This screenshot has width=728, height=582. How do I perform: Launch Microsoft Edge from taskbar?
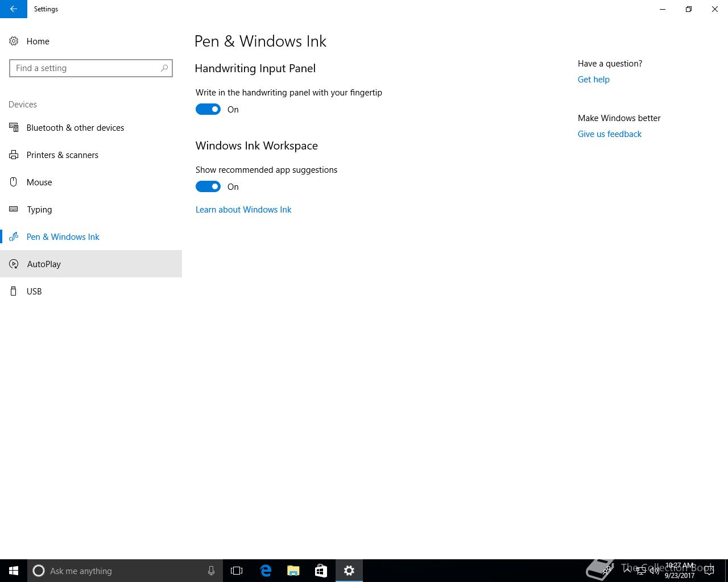tap(266, 571)
